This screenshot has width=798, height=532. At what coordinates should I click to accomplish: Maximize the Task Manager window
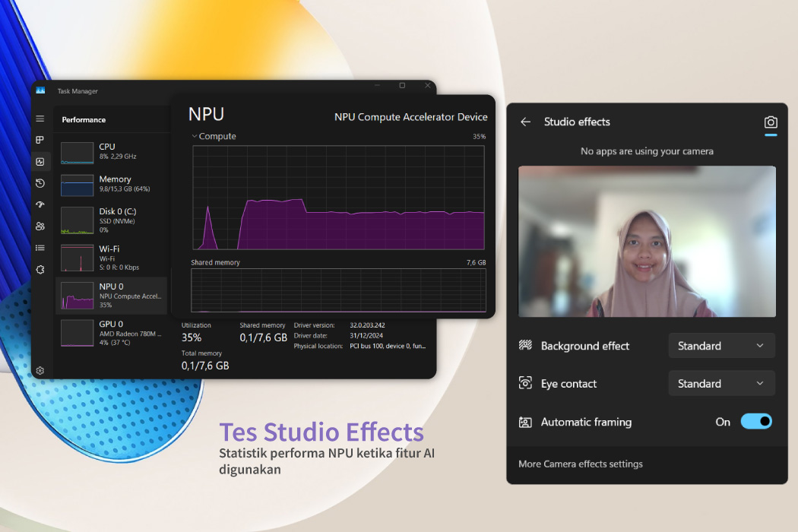pos(402,86)
